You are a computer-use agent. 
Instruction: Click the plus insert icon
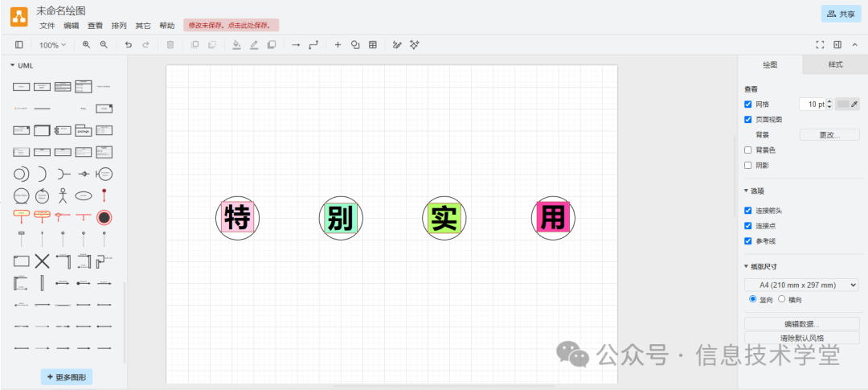pyautogui.click(x=338, y=45)
